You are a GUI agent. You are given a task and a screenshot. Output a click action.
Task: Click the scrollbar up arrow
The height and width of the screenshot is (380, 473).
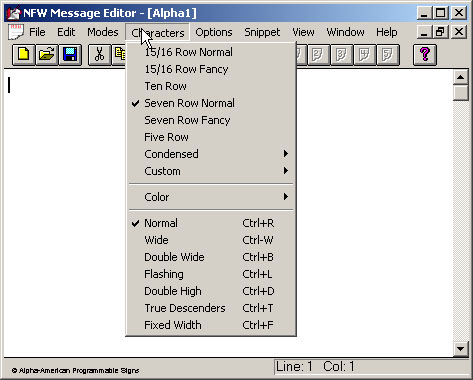(461, 77)
